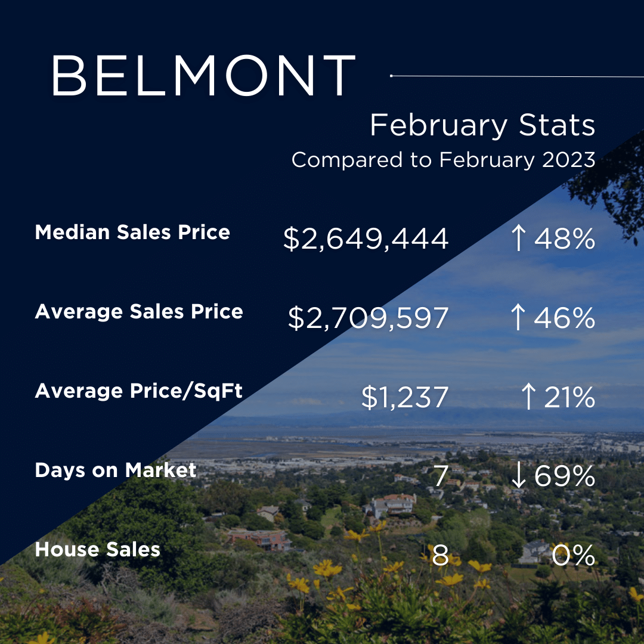Viewport: 644px width, 644px height.
Task: Select the $2,709,597 average price value
Action: pos(368,318)
